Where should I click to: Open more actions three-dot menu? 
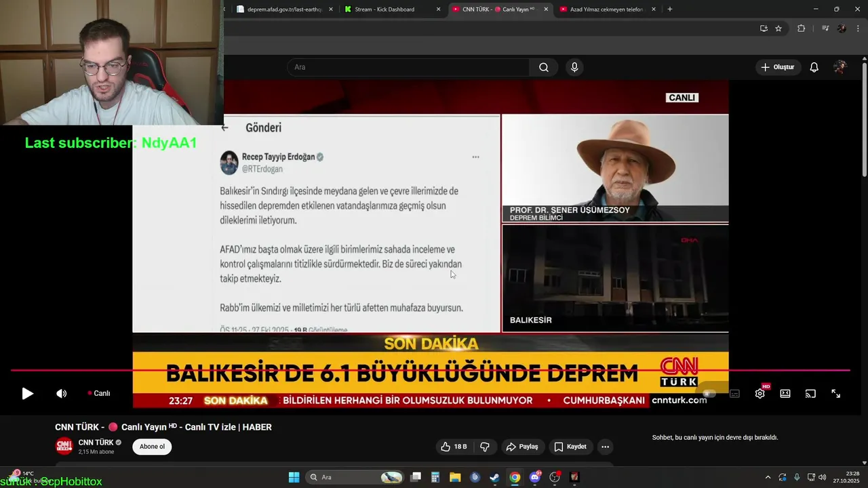click(x=605, y=447)
